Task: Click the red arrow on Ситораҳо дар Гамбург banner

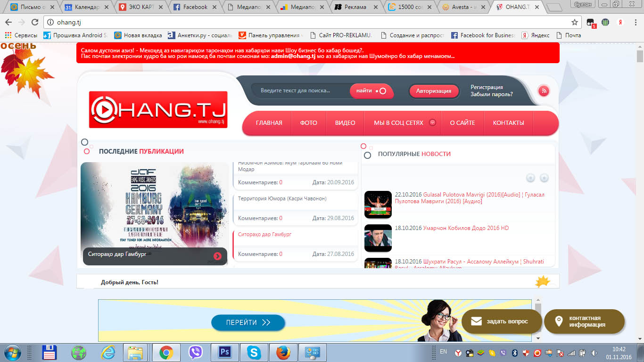Action: pos(217,256)
